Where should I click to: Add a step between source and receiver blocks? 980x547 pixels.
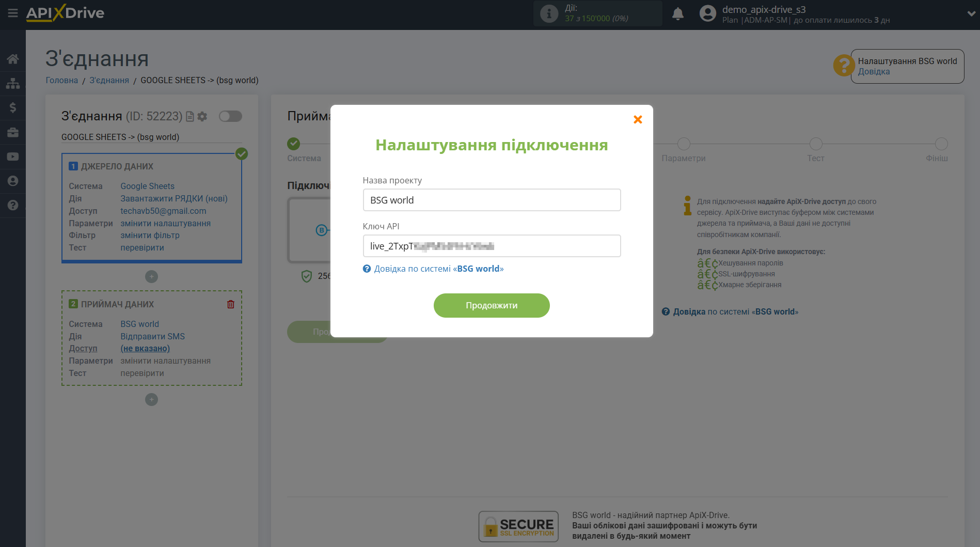pos(151,276)
